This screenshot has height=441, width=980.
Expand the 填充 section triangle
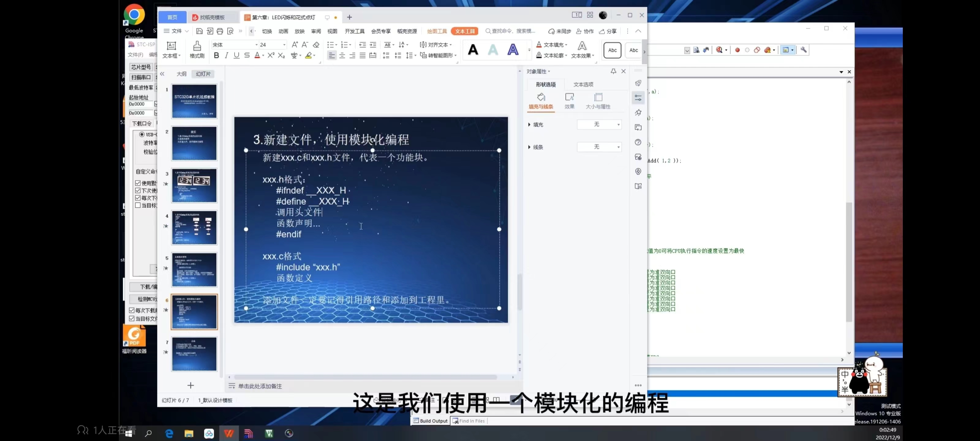coord(529,124)
